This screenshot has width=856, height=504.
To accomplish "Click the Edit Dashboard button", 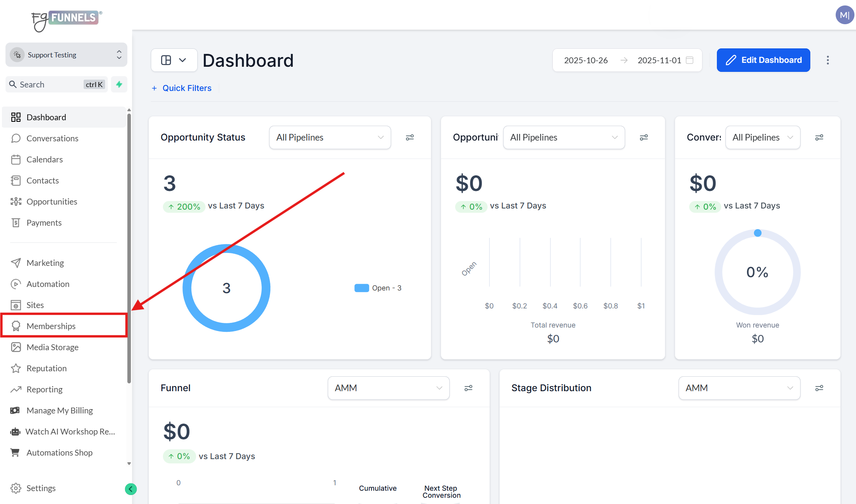I will pyautogui.click(x=763, y=60).
